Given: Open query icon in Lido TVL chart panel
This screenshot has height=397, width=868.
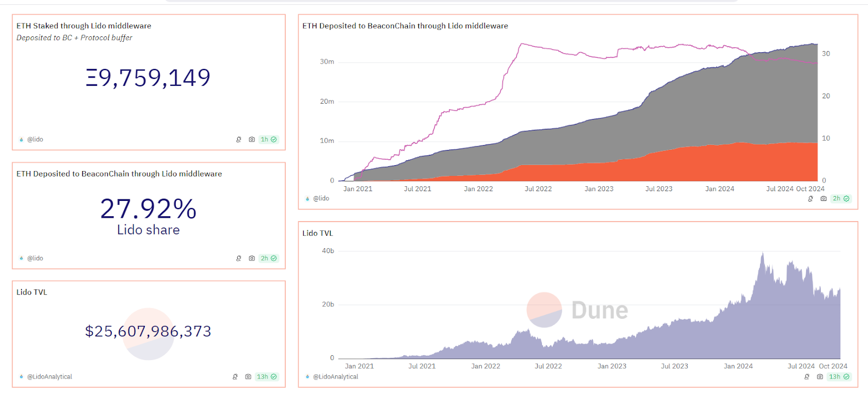Looking at the screenshot, I should click(807, 377).
